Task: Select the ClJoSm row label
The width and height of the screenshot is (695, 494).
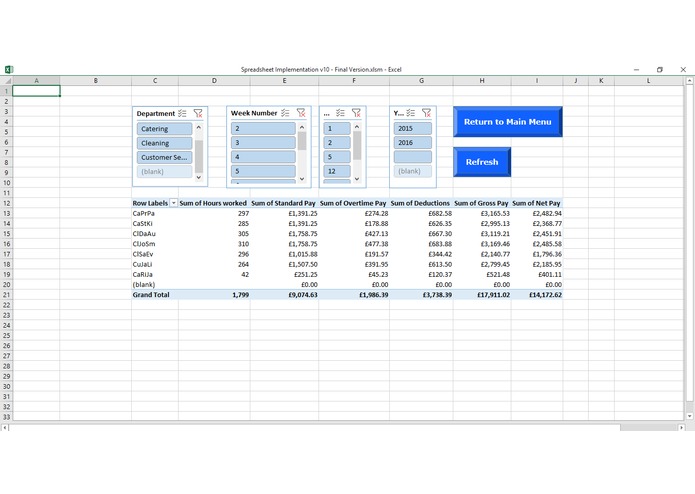Action: point(144,244)
